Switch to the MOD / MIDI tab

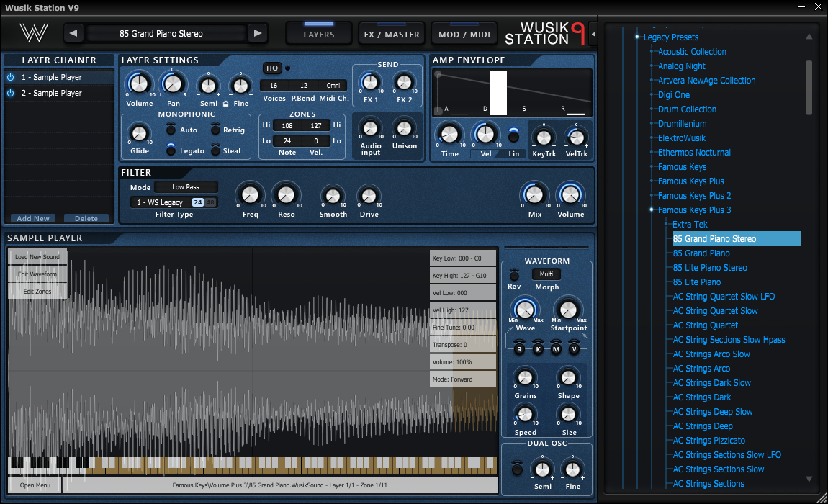pos(464,34)
